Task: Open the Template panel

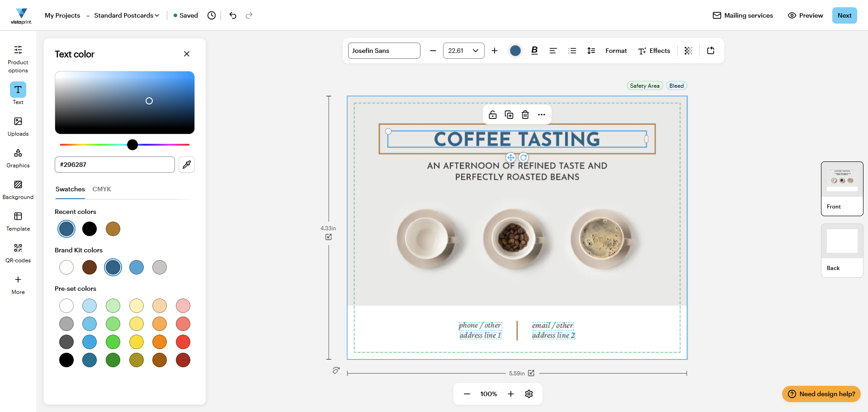Action: pos(18,222)
